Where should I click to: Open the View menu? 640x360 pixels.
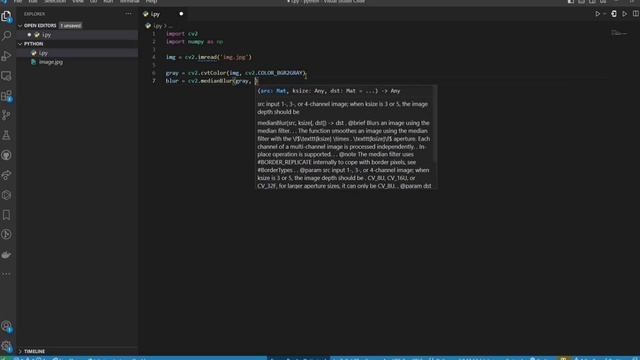tap(78, 2)
